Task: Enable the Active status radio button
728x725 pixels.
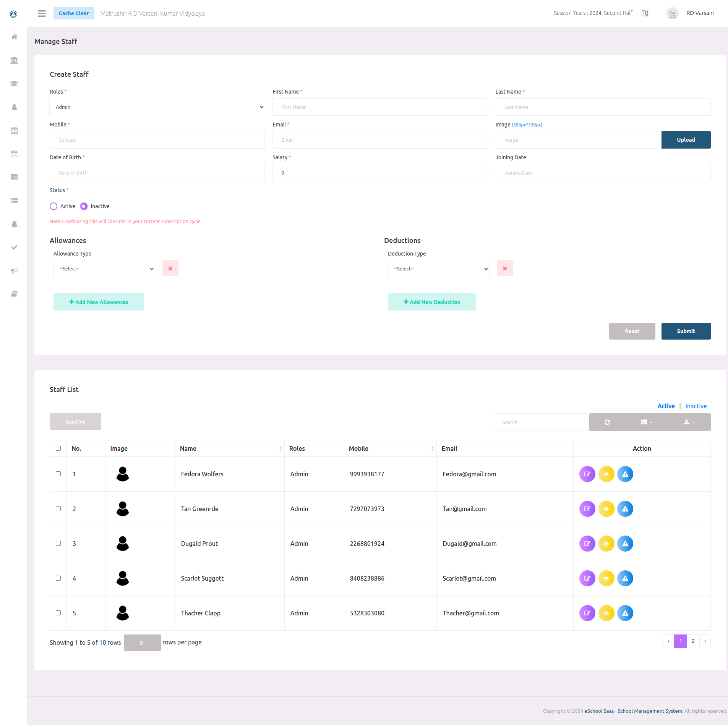Action: (x=54, y=206)
